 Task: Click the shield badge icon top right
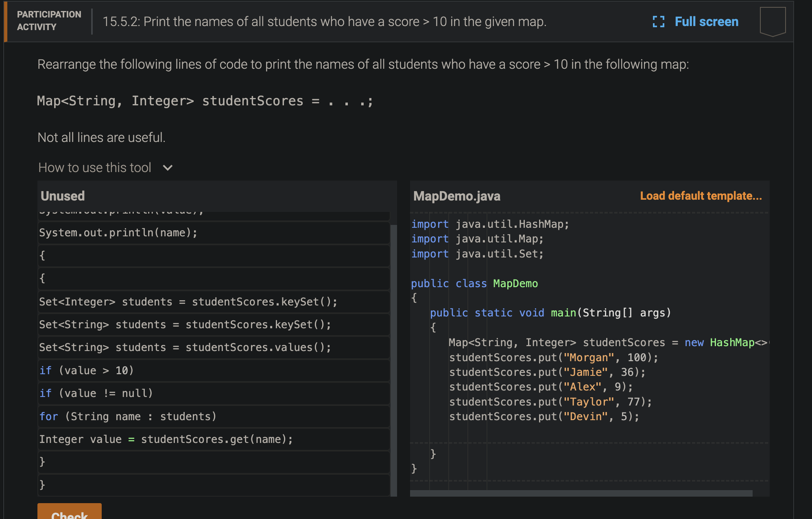772,22
